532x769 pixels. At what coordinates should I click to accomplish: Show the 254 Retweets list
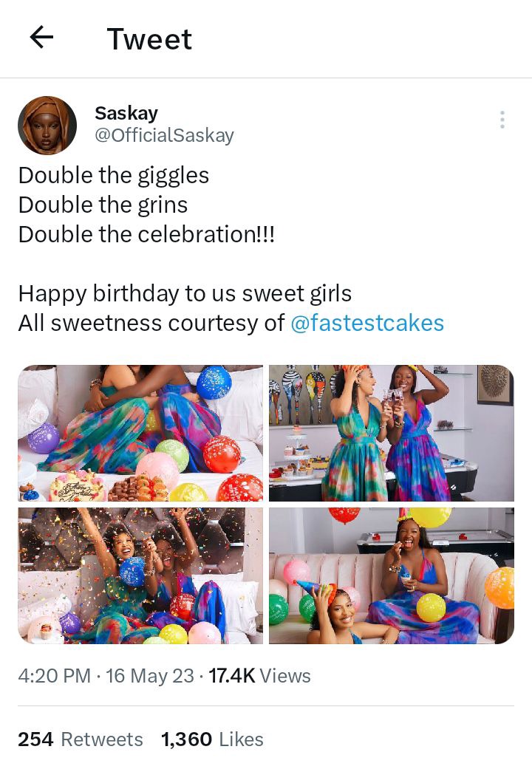point(81,739)
